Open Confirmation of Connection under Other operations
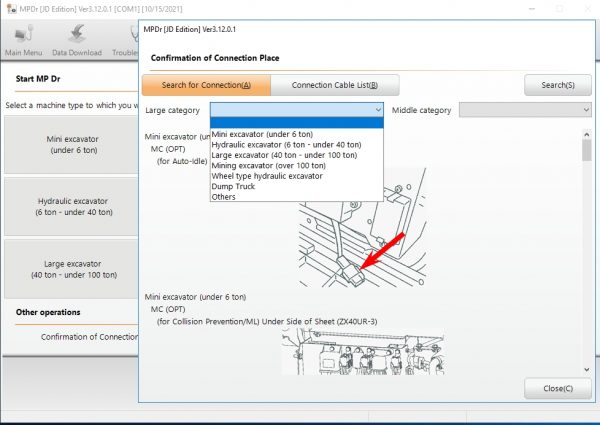 pos(89,337)
